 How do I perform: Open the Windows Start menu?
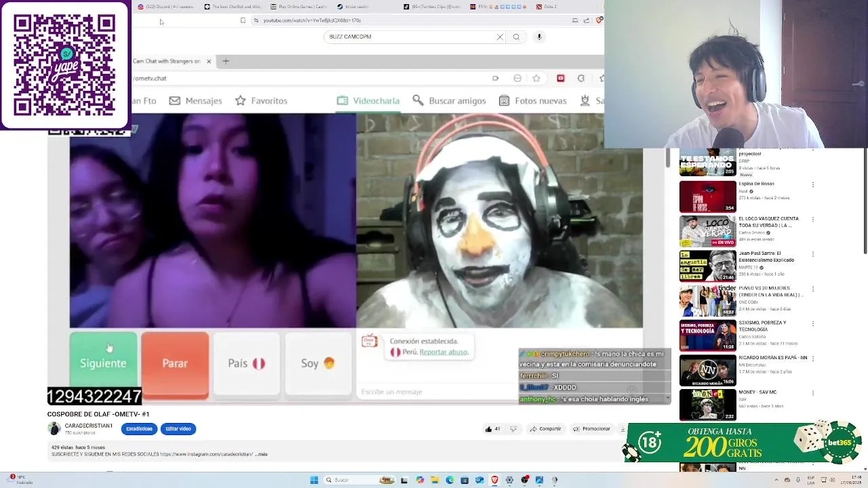click(314, 480)
